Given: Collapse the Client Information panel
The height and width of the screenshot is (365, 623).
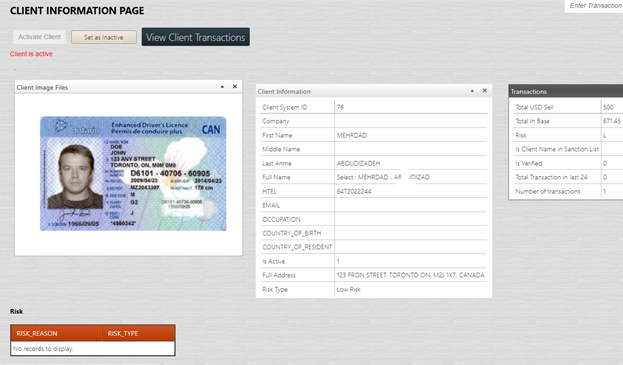Looking at the screenshot, I should 472,91.
